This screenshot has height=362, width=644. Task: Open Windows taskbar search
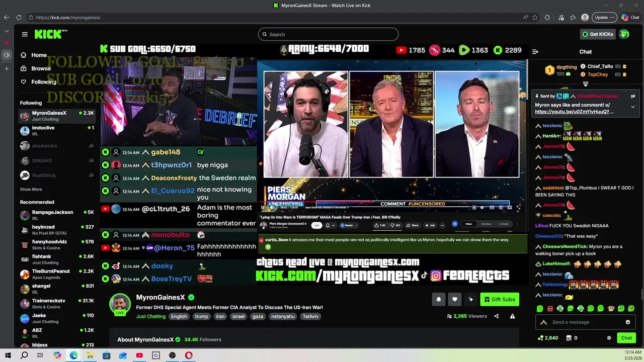(x=24, y=355)
